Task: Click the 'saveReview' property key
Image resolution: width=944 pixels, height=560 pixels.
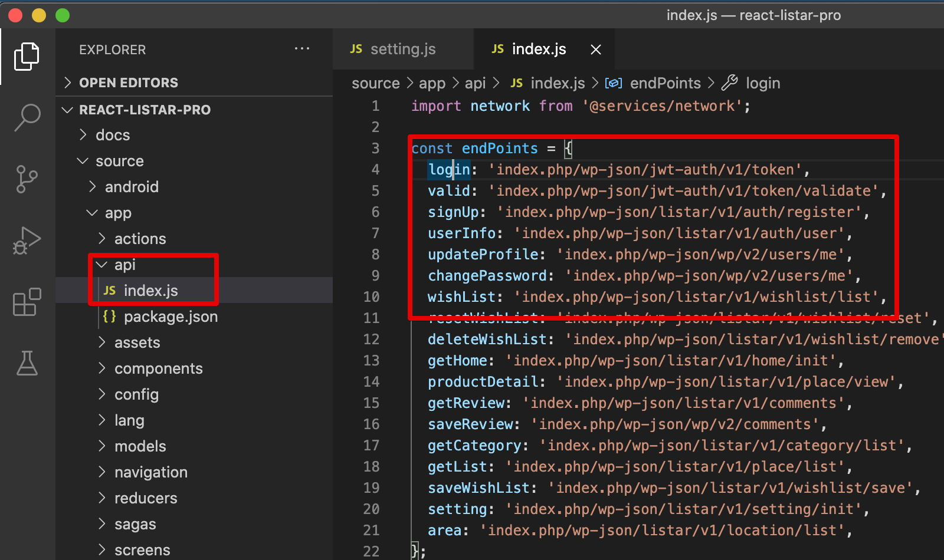Action: 470,424
